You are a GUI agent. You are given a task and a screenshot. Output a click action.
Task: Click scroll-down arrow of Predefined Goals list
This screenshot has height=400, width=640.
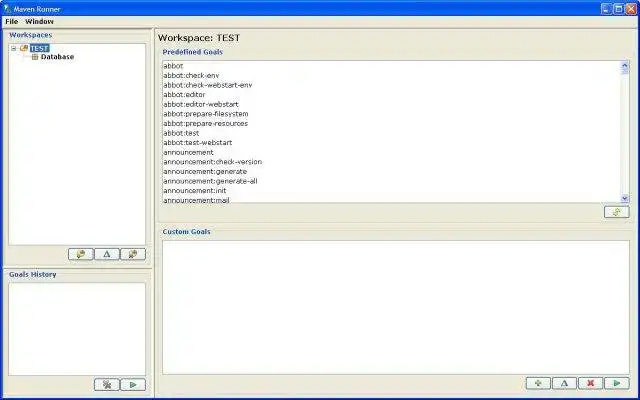click(x=625, y=199)
